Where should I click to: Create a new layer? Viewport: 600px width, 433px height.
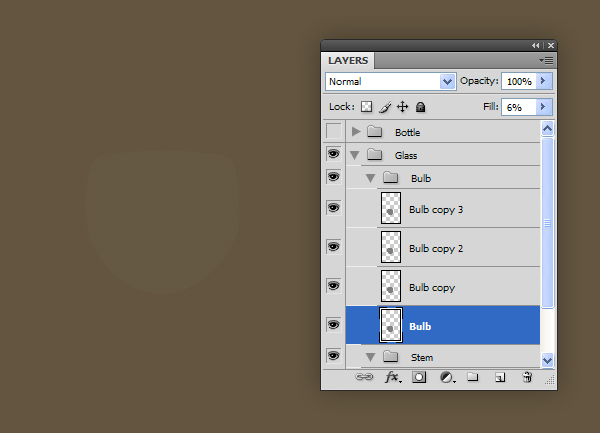tap(500, 378)
